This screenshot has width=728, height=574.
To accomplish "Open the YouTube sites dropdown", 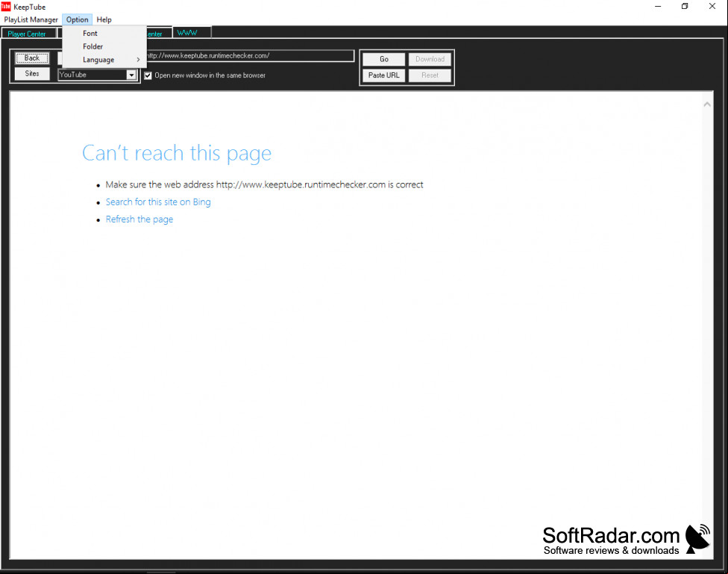I will click(x=131, y=75).
